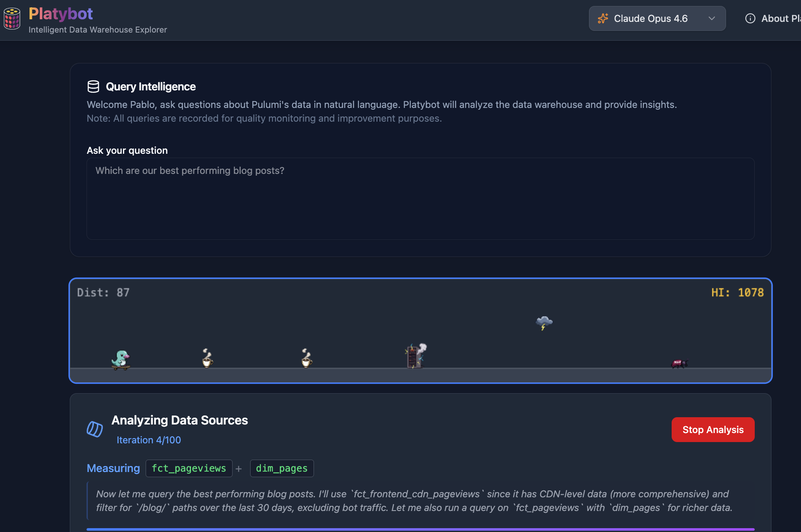Click the database icon beside Query Intelligence
801x532 pixels.
click(93, 86)
